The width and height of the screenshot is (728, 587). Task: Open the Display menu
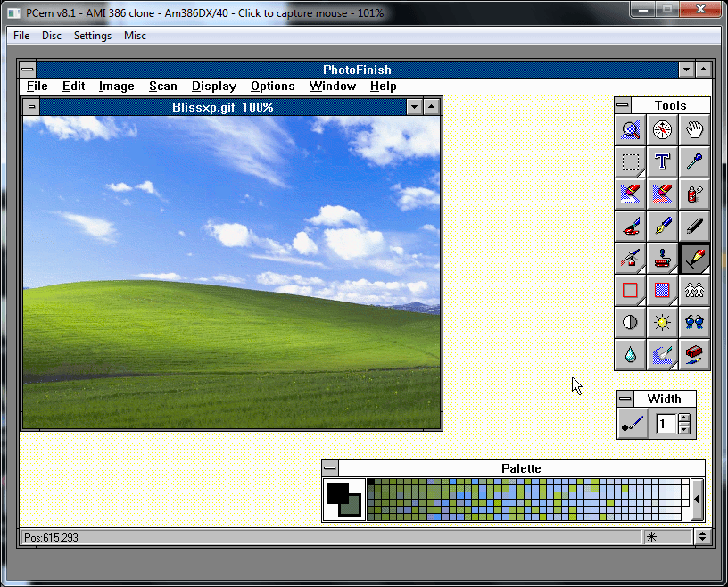pyautogui.click(x=214, y=87)
